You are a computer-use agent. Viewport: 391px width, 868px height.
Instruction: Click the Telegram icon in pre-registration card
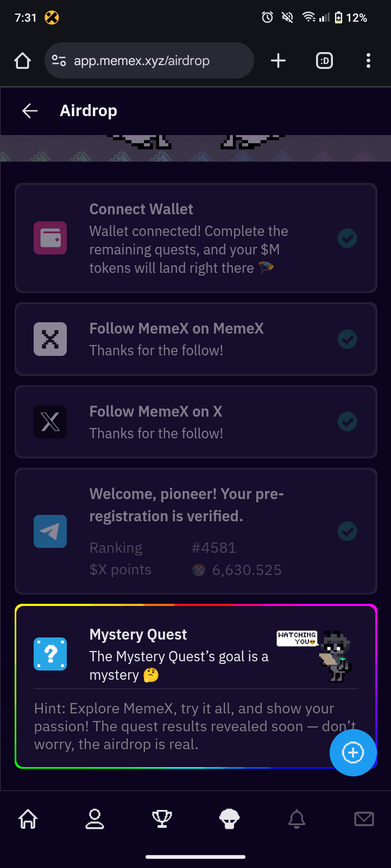50,531
